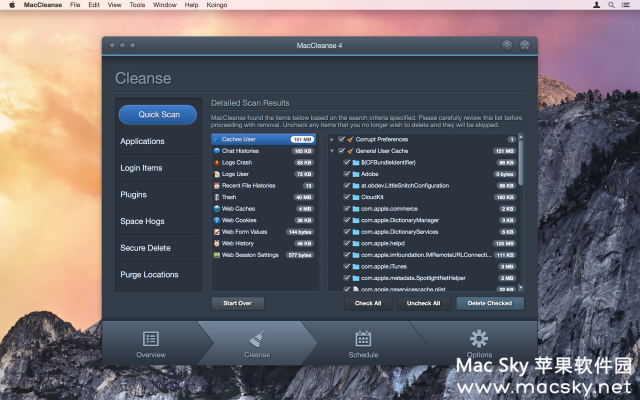Click the Corrupt Preferences broom icon
640x400 pixels.
pyautogui.click(x=350, y=139)
